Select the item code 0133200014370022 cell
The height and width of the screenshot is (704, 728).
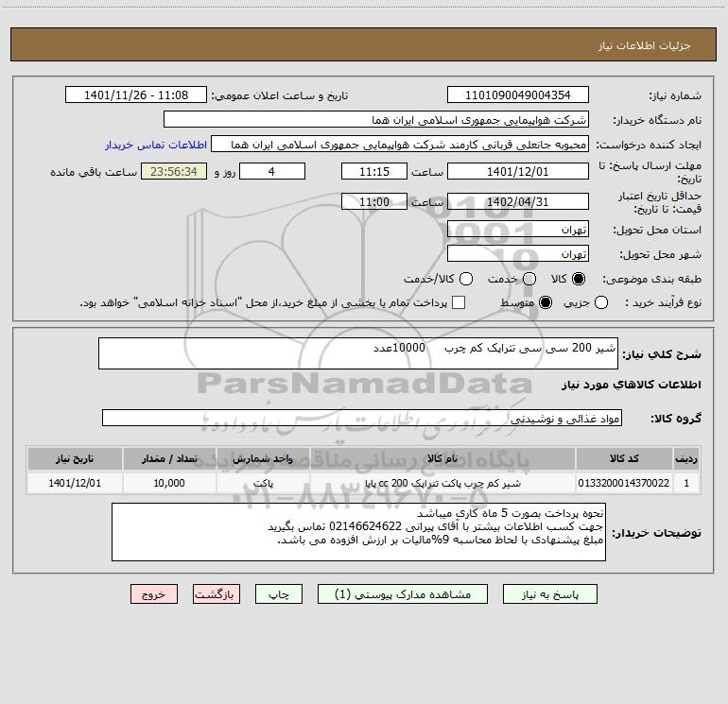coord(624,483)
